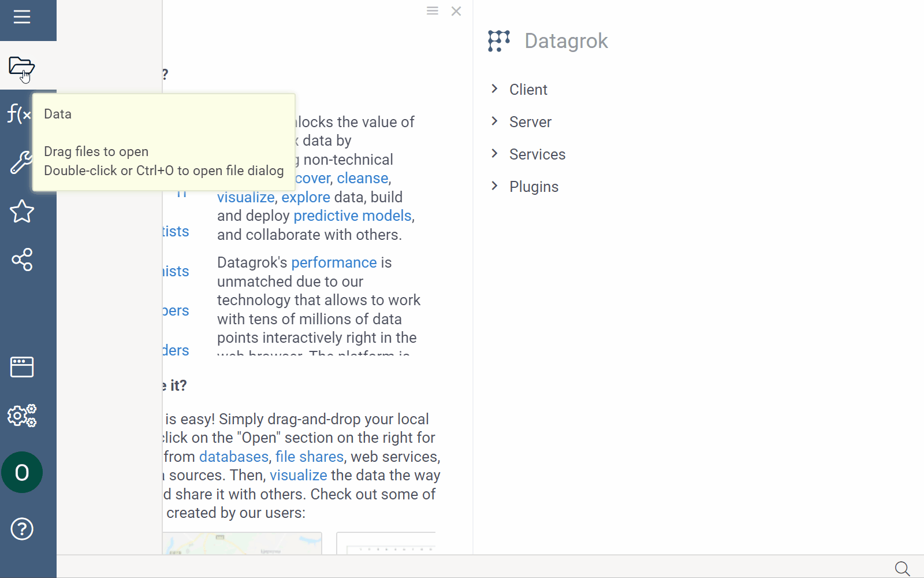Open Datagrok settings gears

pyautogui.click(x=21, y=416)
